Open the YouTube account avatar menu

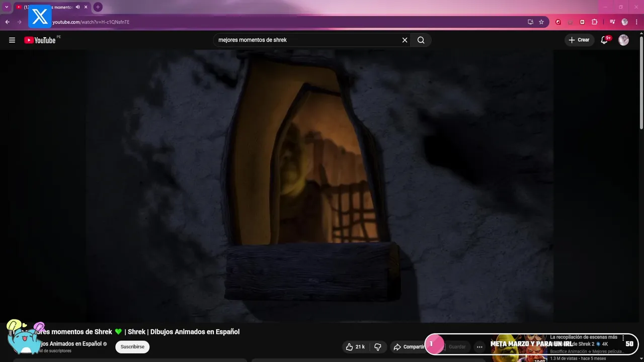coord(624,40)
